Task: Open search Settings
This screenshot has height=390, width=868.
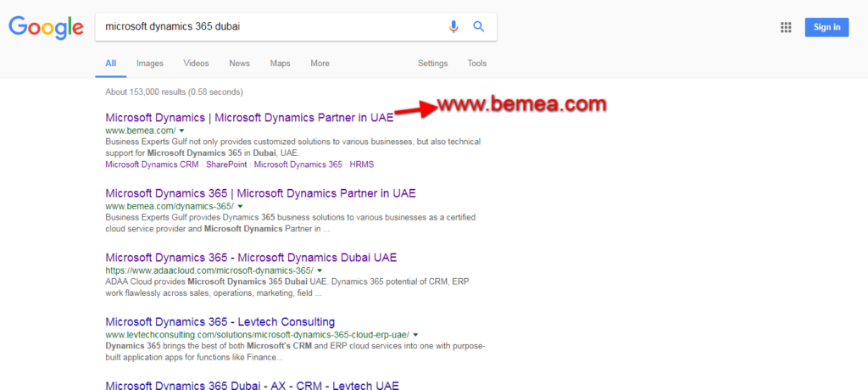Action: [x=432, y=64]
